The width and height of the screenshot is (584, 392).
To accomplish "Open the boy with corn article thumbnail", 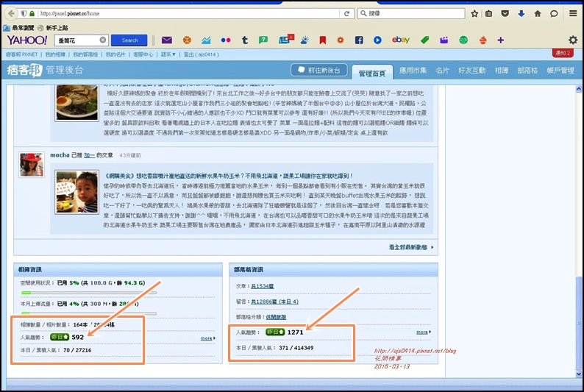I will [76, 192].
